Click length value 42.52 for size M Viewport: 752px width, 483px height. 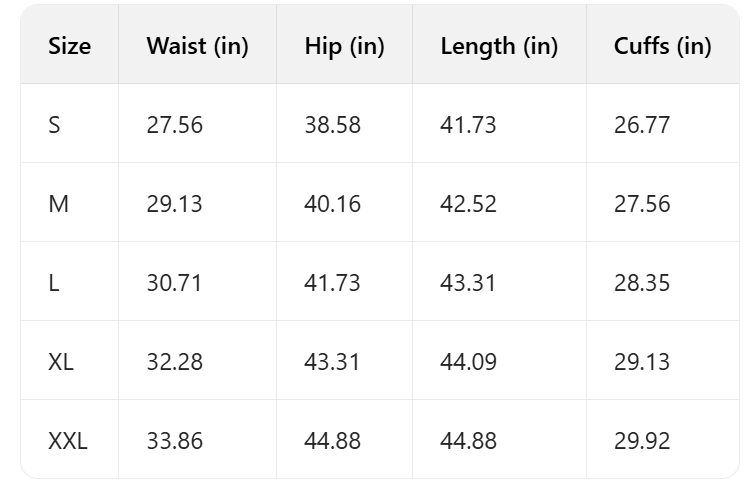point(468,204)
